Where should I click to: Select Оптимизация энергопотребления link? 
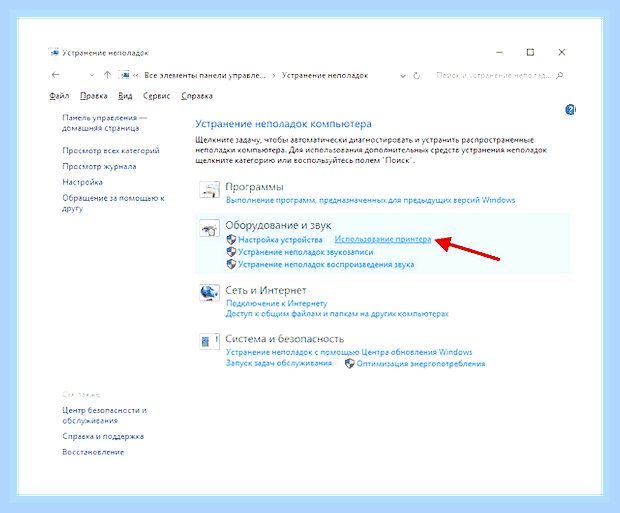(421, 364)
